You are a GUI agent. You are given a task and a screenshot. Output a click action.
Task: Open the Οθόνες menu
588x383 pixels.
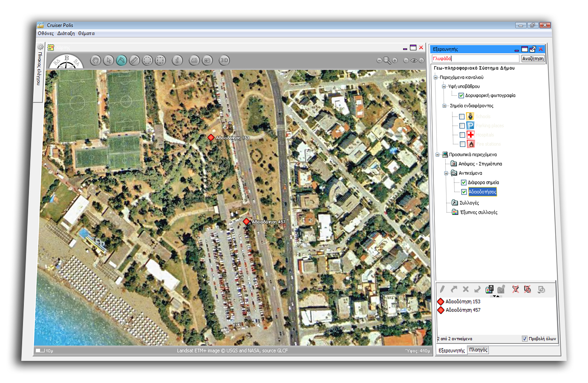point(46,33)
